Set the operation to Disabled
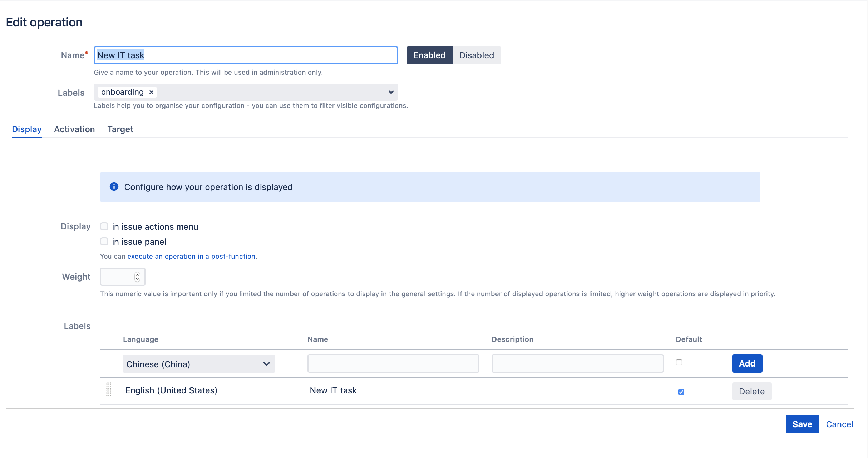The image size is (868, 458). [x=477, y=55]
